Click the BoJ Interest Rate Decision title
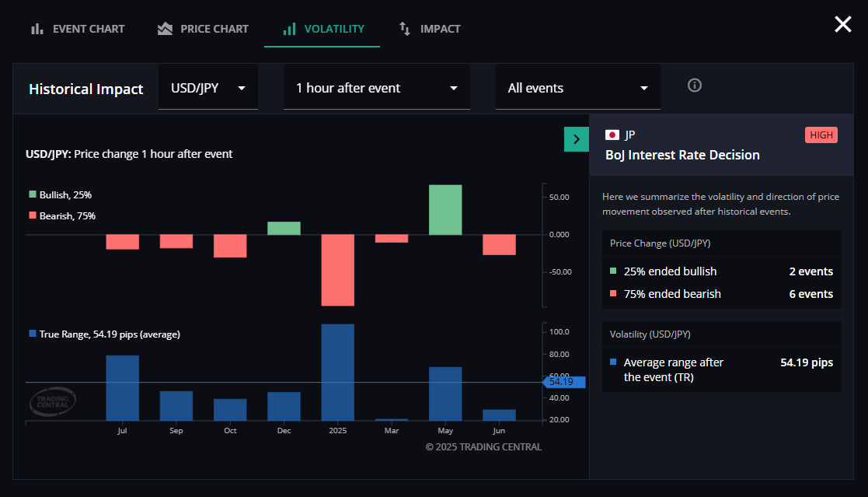Screen dimensions: 868x497 pos(682,155)
